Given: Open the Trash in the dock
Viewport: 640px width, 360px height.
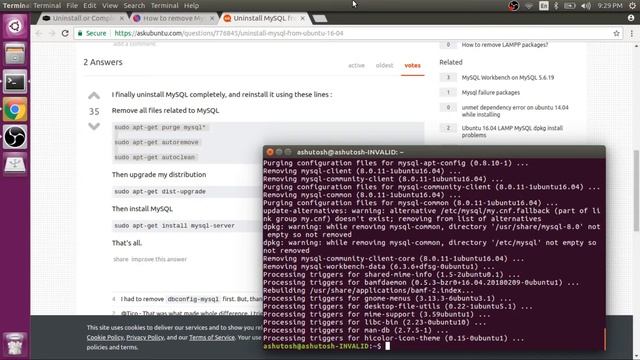Looking at the screenshot, I should coord(15,344).
